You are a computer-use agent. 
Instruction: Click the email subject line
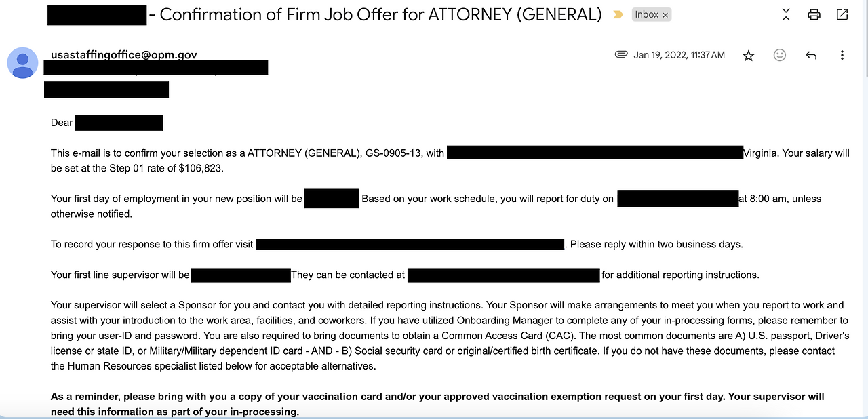pos(380,14)
